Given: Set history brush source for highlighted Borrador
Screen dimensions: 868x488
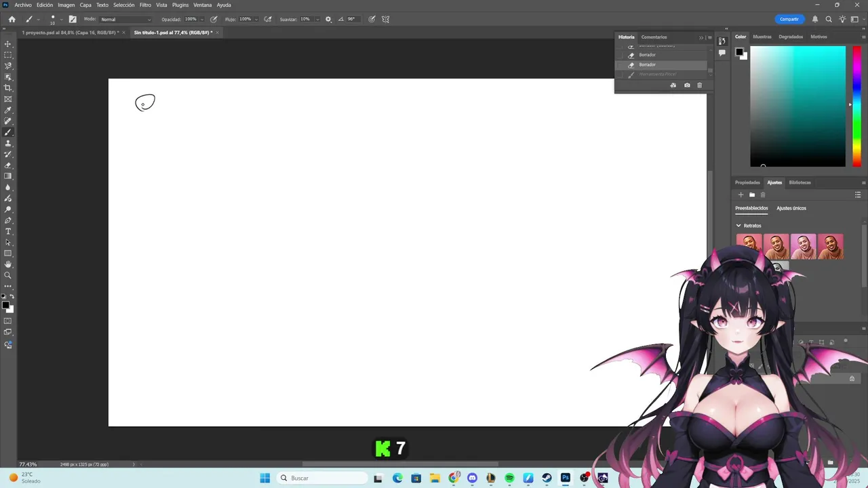Looking at the screenshot, I should 620,64.
